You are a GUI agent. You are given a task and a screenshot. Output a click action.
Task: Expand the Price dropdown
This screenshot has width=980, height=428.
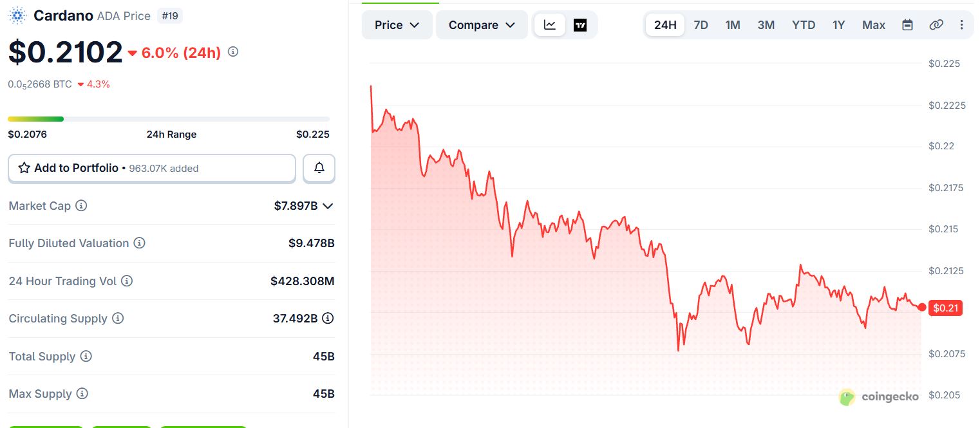pos(397,25)
